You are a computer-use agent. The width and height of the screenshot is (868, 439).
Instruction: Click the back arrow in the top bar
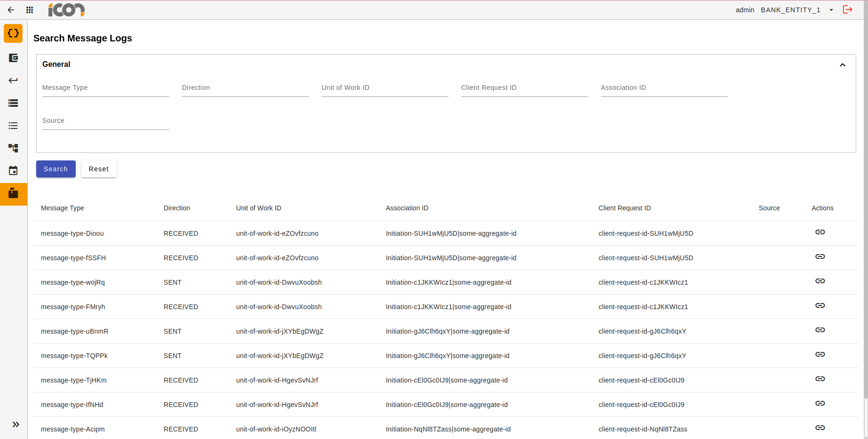click(11, 9)
